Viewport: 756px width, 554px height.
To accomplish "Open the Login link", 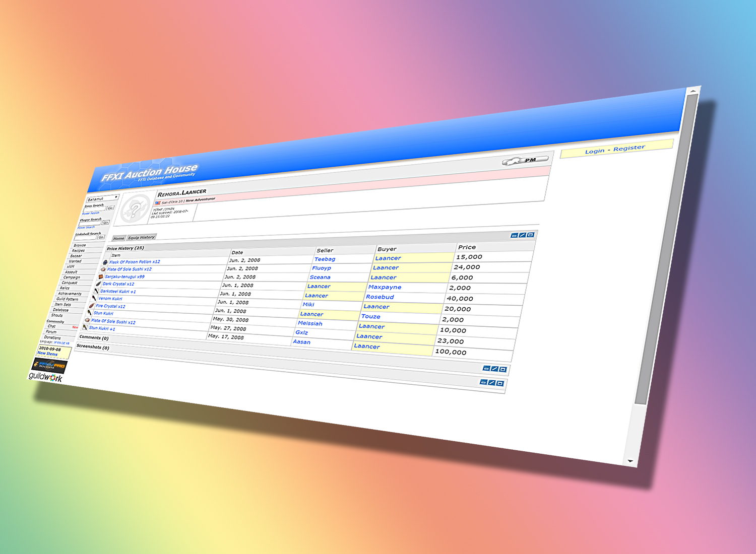I will click(595, 151).
